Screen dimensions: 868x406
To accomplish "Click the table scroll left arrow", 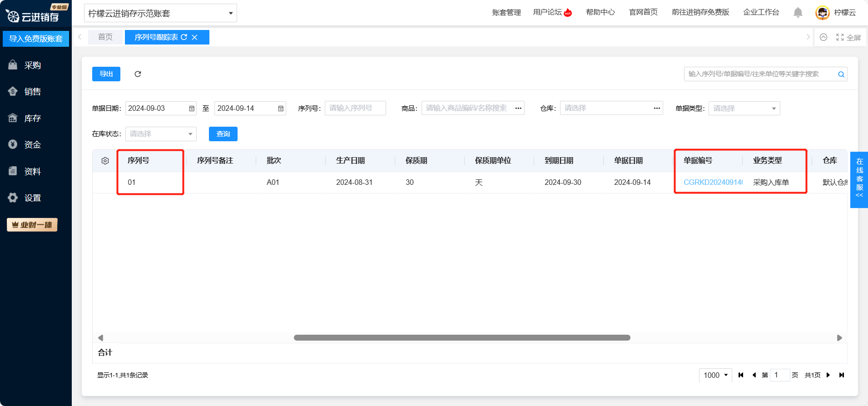I will point(100,338).
